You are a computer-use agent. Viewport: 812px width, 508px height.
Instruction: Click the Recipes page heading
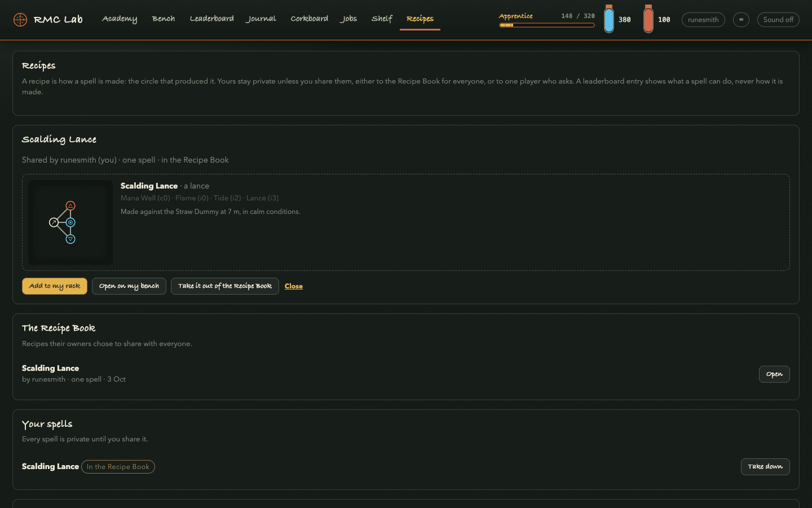click(x=39, y=65)
